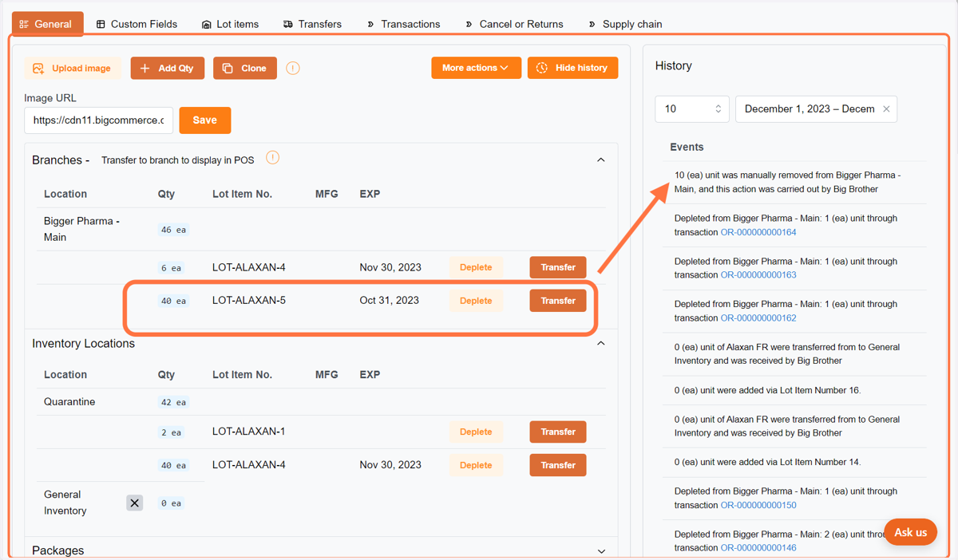Deplete lot LOT-ALAXAN-1
This screenshot has height=560, width=958.
476,432
